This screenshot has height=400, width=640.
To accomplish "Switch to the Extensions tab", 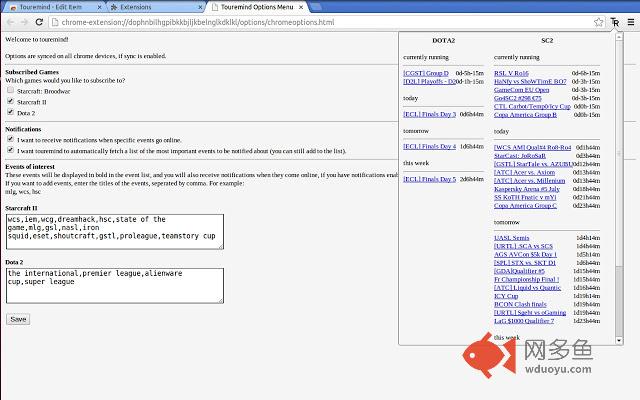I will (155, 7).
